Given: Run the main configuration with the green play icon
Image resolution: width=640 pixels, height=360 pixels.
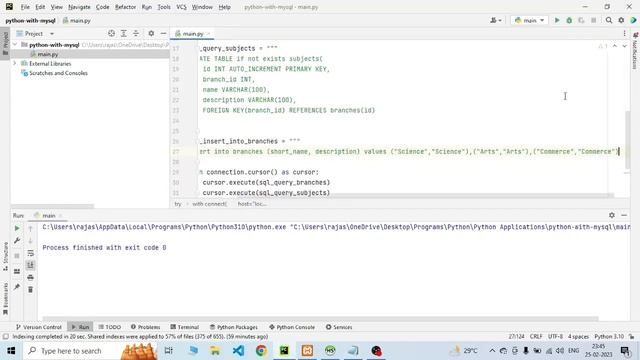Looking at the screenshot, I should pos(557,20).
